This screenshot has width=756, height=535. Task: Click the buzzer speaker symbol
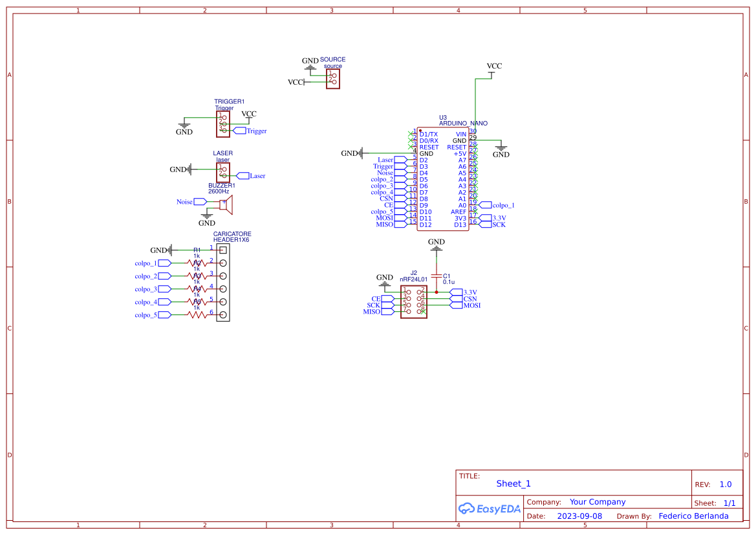[226, 204]
